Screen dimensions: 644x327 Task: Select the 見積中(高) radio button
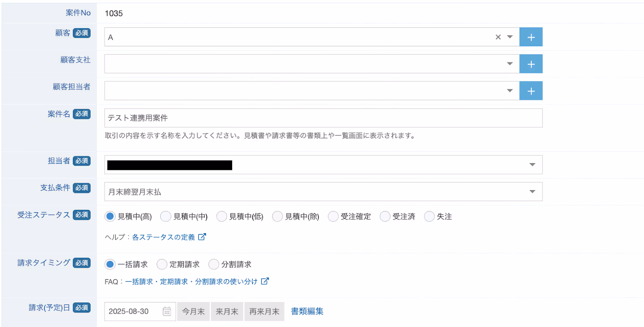pos(110,216)
